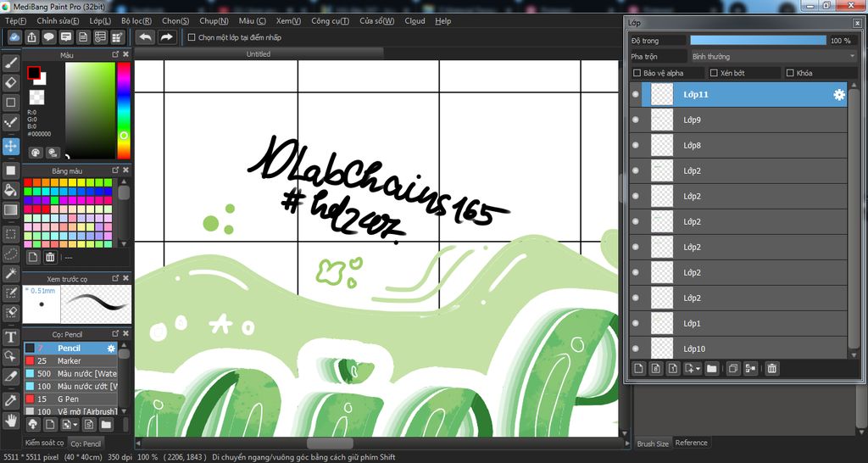Select the Brush tool in the left toolbar
Viewport: 868px width, 463px height.
10,63
